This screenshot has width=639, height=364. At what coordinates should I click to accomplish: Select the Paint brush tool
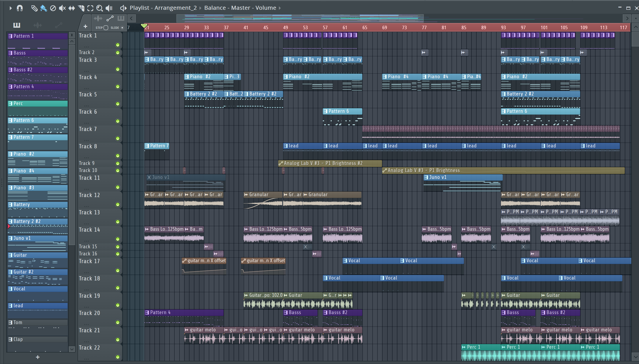click(x=43, y=8)
